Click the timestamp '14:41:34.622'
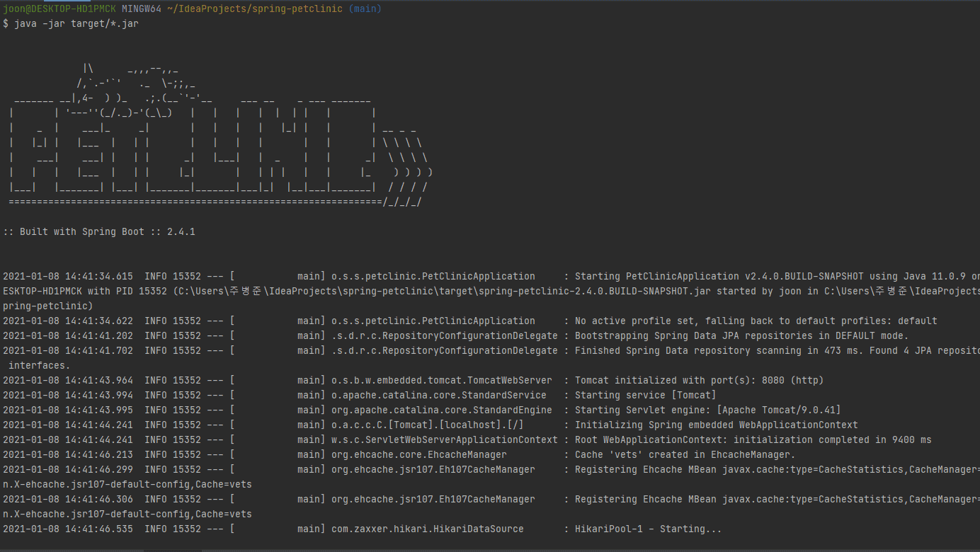980x552 pixels. (99, 321)
